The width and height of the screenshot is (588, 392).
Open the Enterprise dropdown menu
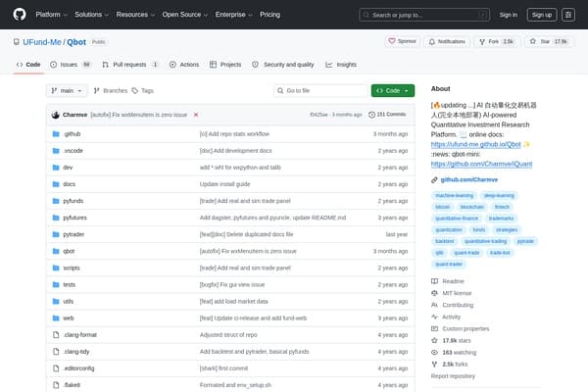pos(233,15)
